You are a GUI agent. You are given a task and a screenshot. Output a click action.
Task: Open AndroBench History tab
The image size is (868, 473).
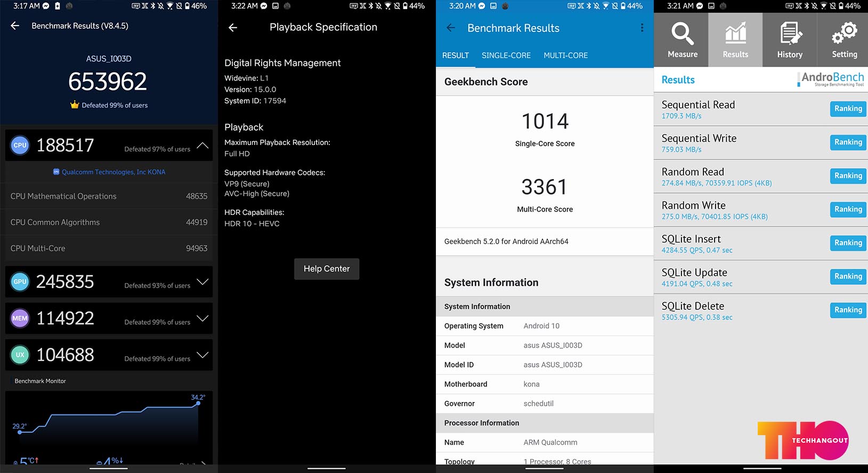(x=790, y=40)
